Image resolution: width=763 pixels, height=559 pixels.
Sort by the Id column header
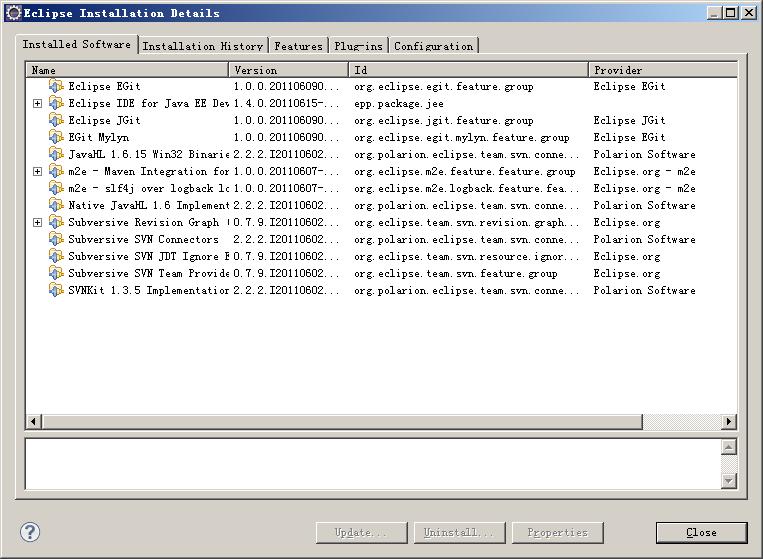click(x=469, y=70)
